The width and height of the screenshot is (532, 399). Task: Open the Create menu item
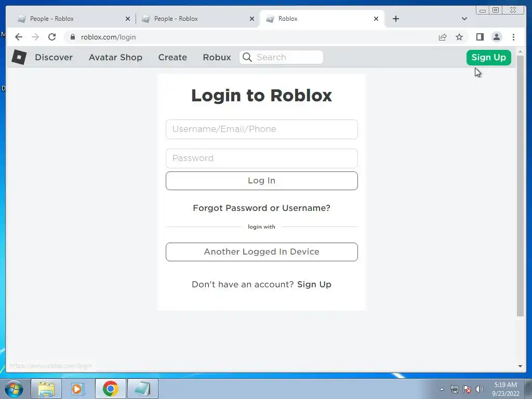point(172,57)
